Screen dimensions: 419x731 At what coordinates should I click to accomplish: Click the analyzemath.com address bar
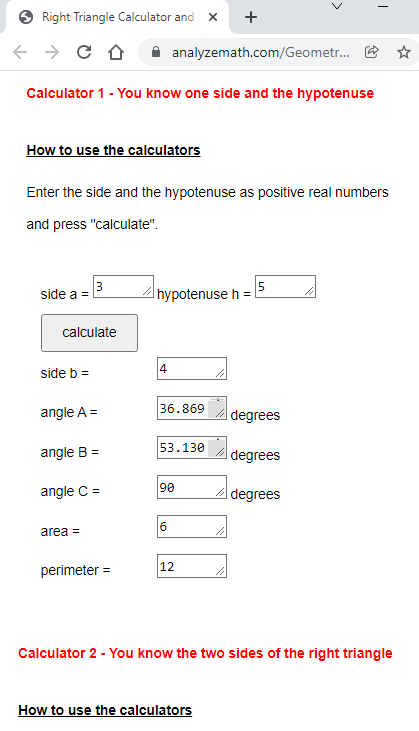pyautogui.click(x=261, y=52)
